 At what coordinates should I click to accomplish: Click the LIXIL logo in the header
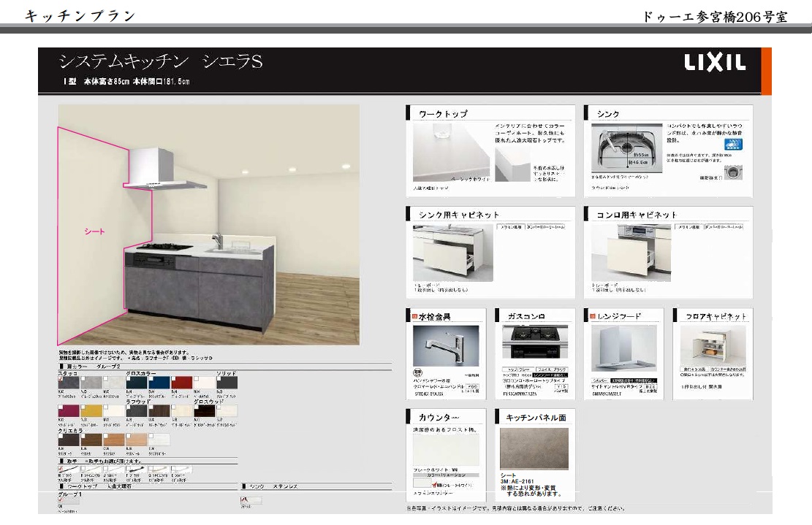pyautogui.click(x=715, y=63)
